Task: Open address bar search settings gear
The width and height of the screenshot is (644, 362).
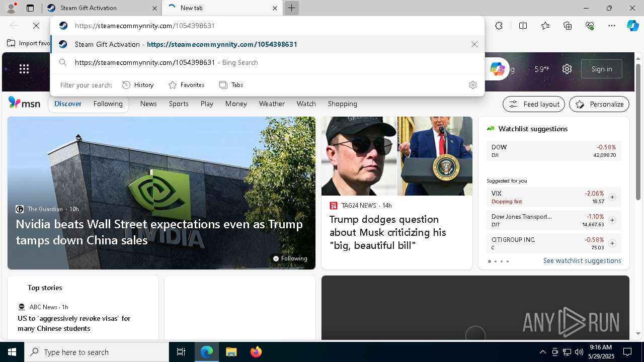Action: (x=472, y=85)
